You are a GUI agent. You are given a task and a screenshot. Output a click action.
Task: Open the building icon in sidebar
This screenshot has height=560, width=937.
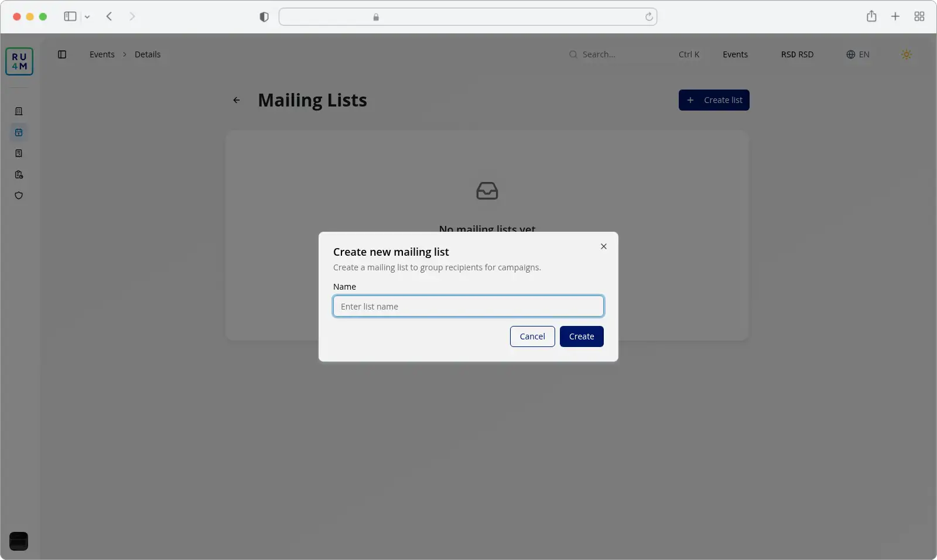coord(19,111)
